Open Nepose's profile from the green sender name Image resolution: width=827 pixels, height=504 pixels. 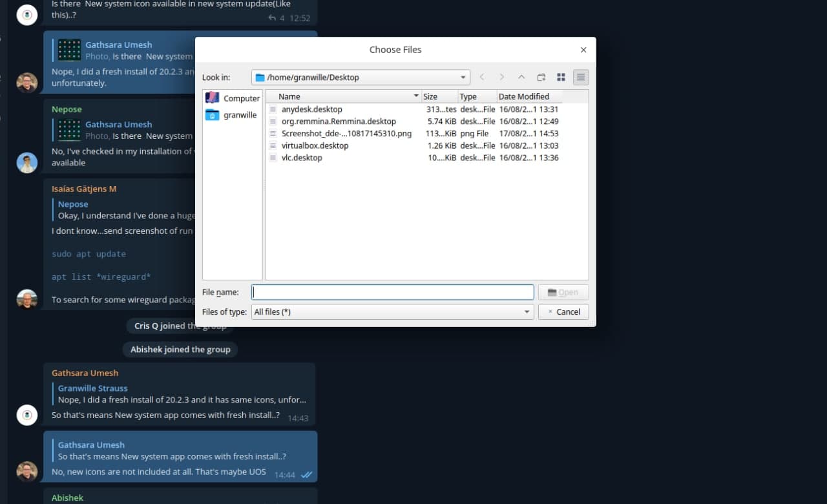coord(67,109)
